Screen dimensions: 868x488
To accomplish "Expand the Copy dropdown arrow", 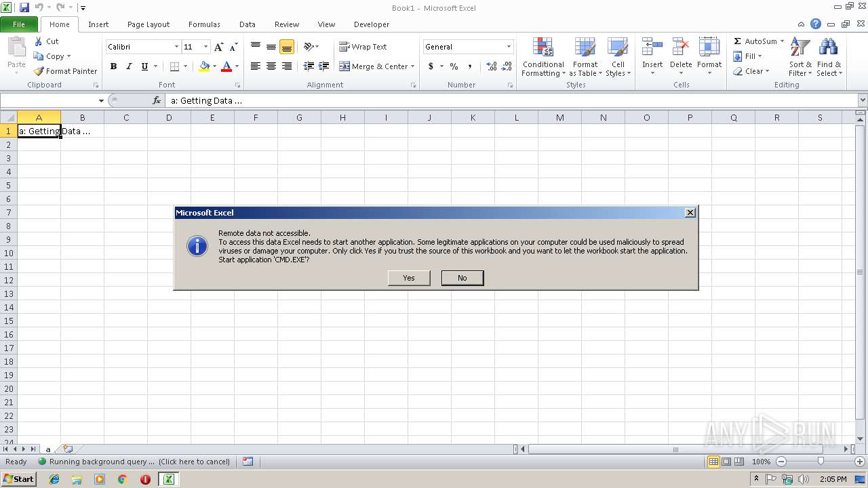I will (x=68, y=56).
